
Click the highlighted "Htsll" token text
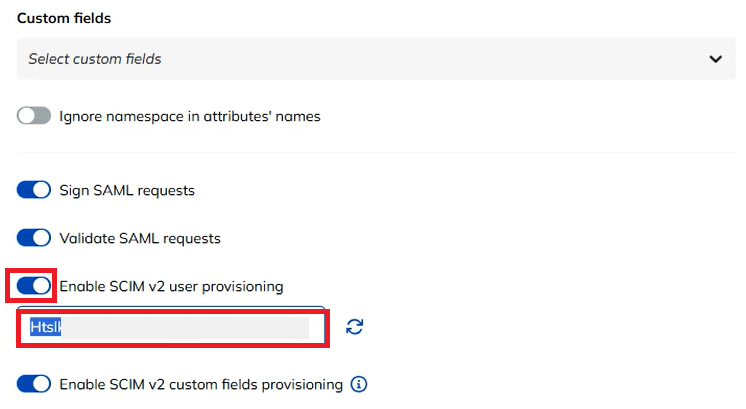click(46, 327)
